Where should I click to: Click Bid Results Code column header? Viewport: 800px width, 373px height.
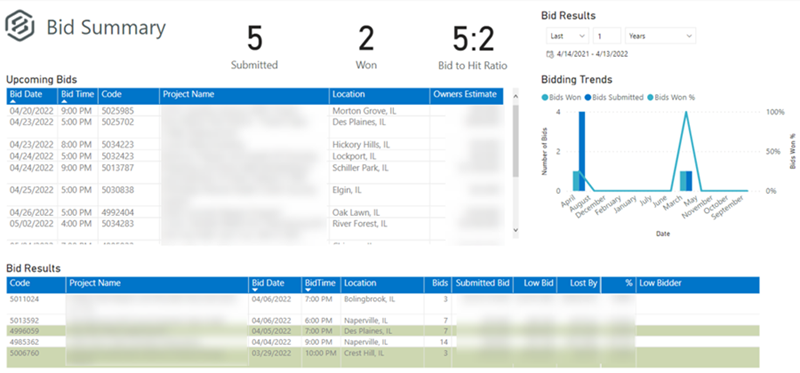click(x=36, y=285)
